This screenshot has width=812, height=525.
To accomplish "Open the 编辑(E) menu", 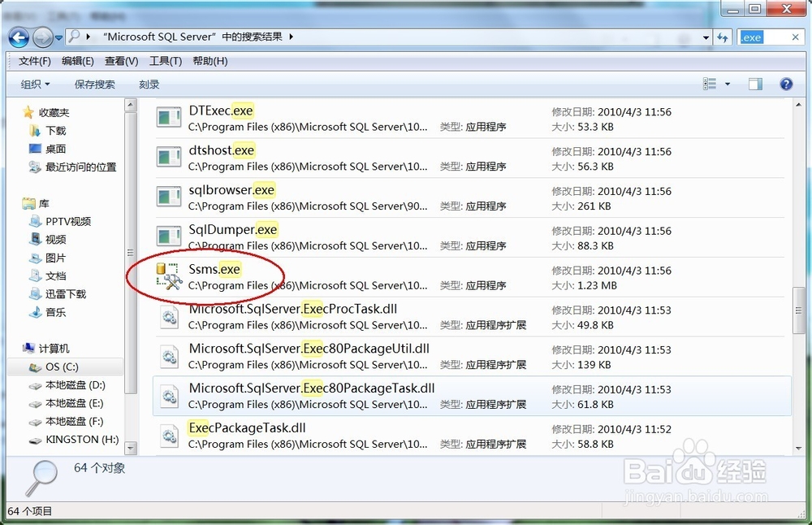I will click(x=78, y=61).
